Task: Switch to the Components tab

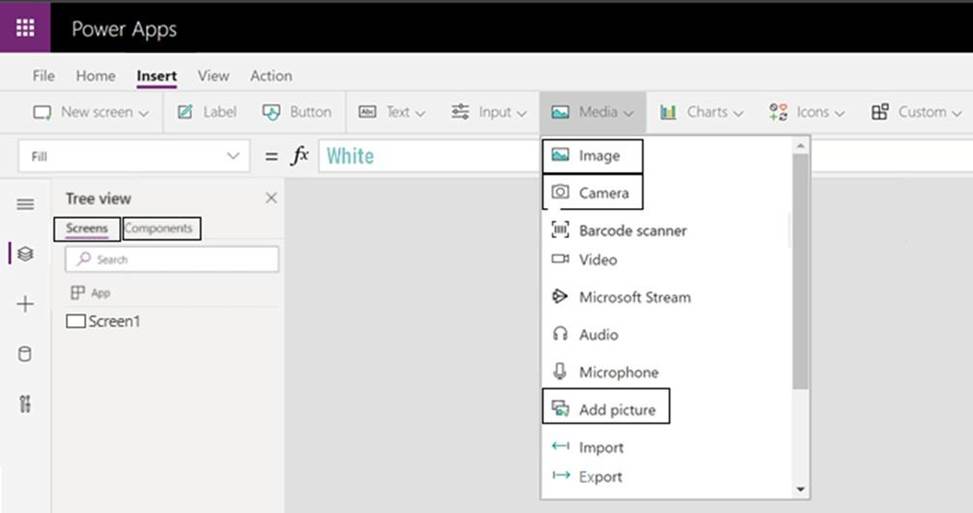Action: [x=159, y=229]
